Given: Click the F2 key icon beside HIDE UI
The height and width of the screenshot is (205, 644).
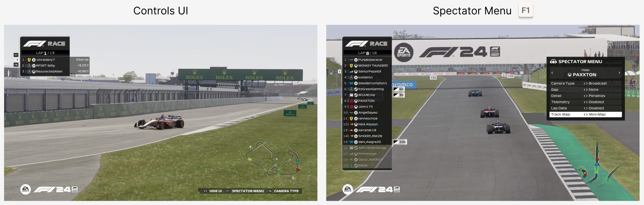Looking at the screenshot, I should pos(205,191).
